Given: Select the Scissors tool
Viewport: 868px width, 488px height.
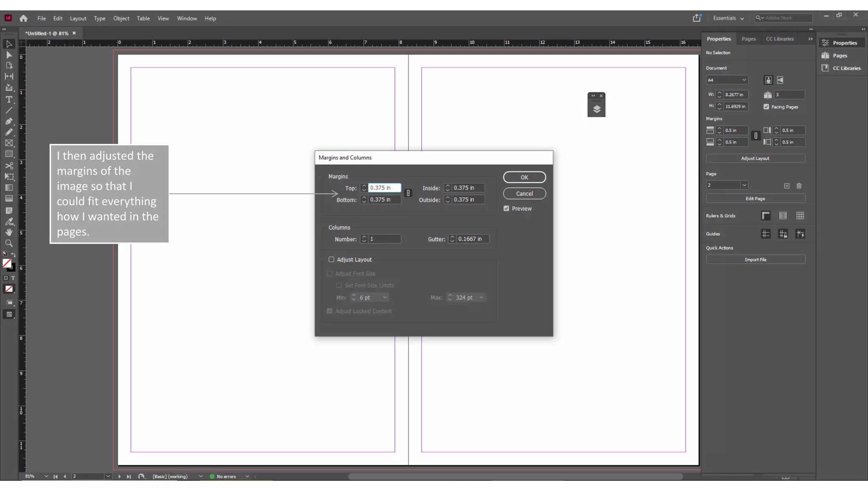Looking at the screenshot, I should [x=9, y=166].
